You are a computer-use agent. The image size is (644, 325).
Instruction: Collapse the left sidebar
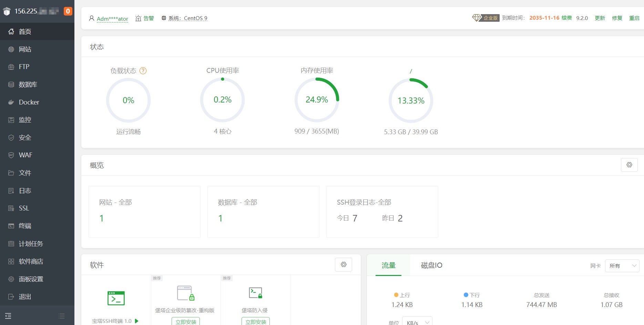tap(8, 316)
